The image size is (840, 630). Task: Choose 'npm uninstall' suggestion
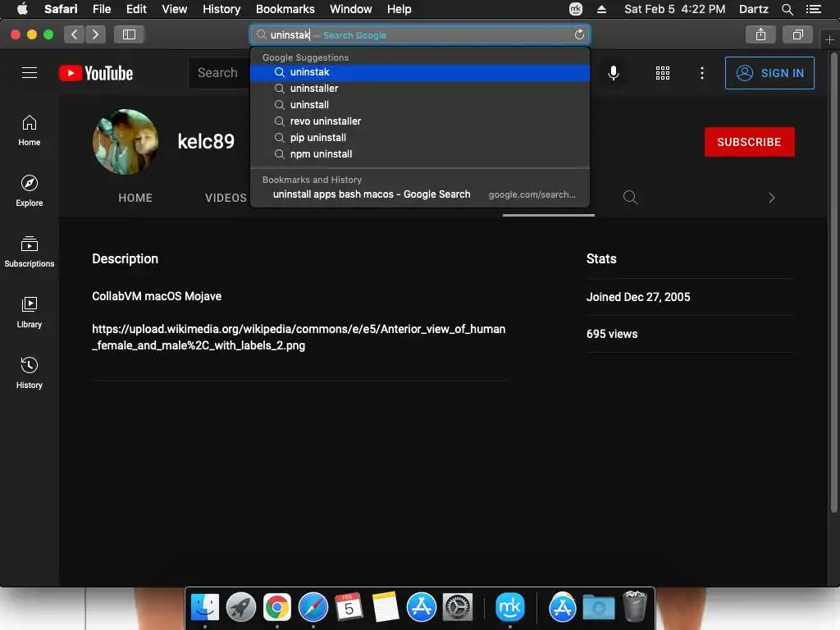[x=420, y=154]
